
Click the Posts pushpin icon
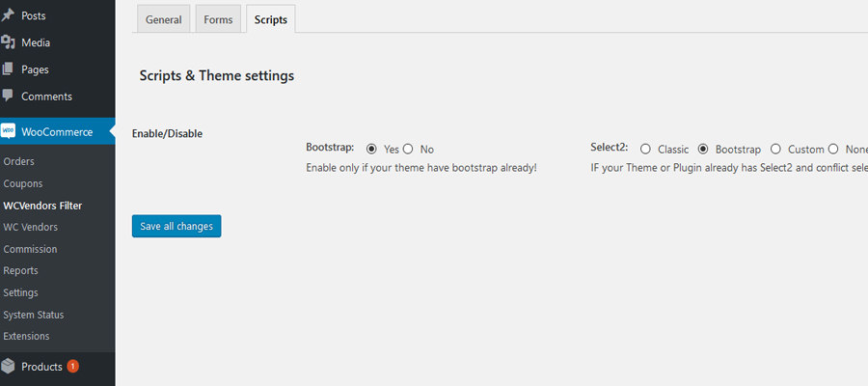click(8, 15)
